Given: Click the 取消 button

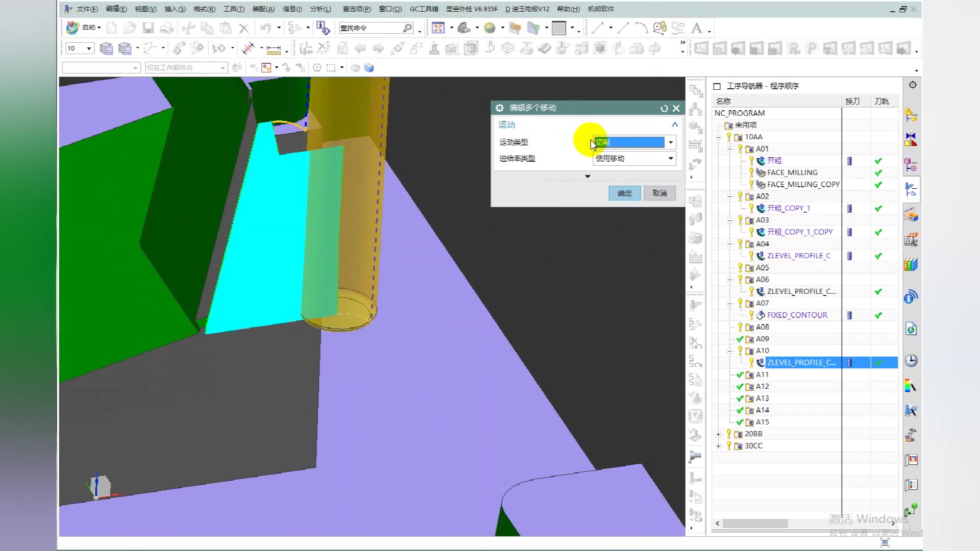Looking at the screenshot, I should [x=659, y=193].
